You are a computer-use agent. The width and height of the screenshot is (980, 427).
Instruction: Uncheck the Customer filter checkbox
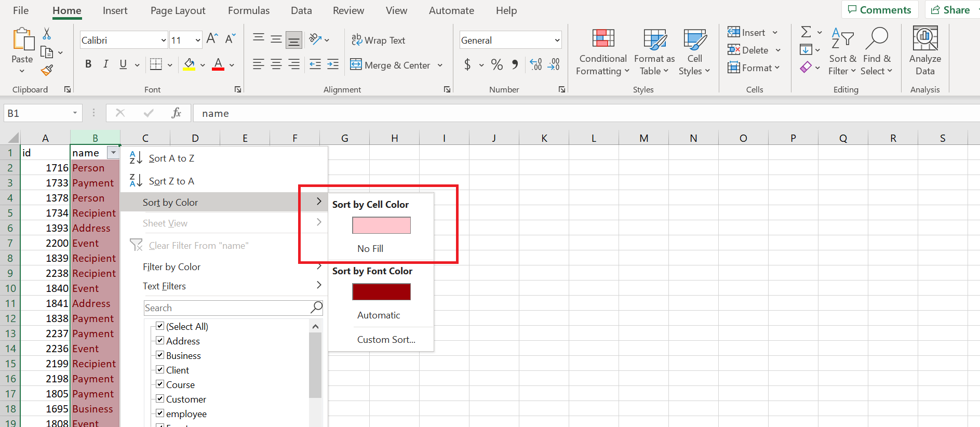(x=160, y=399)
